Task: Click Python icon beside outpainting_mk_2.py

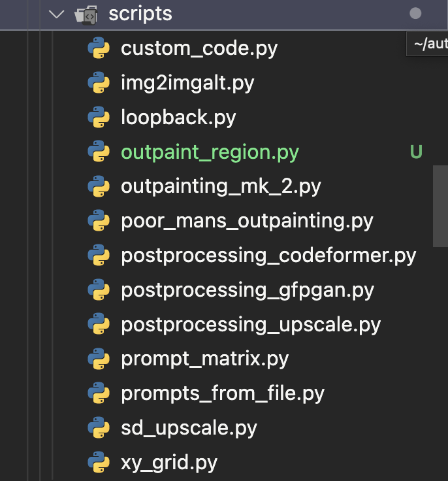Action: [98, 186]
